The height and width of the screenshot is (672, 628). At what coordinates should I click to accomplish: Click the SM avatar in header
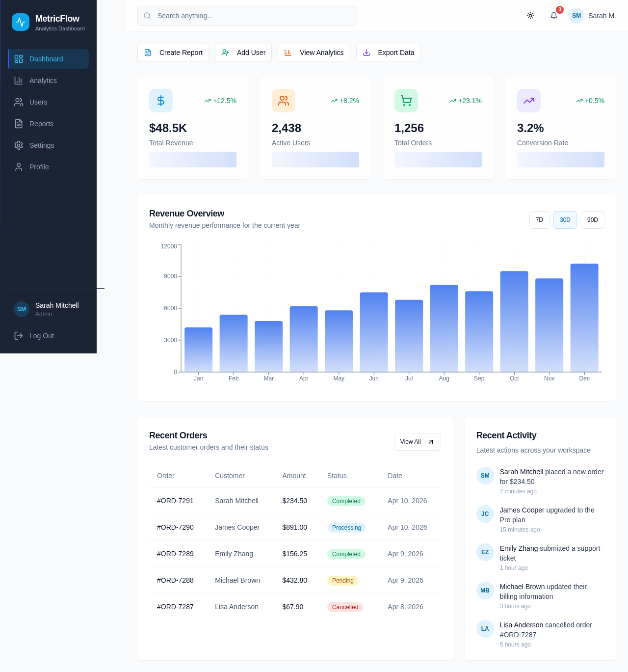[576, 16]
